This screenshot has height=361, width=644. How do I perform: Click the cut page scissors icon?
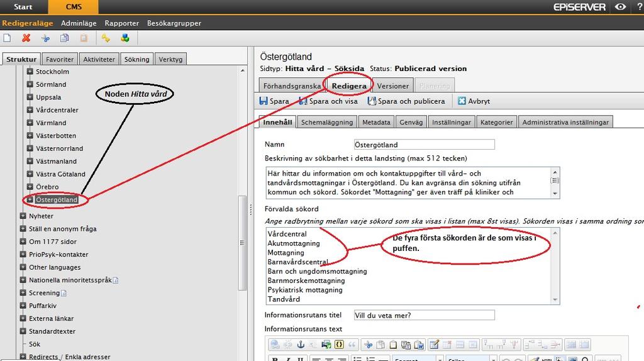(x=45, y=38)
